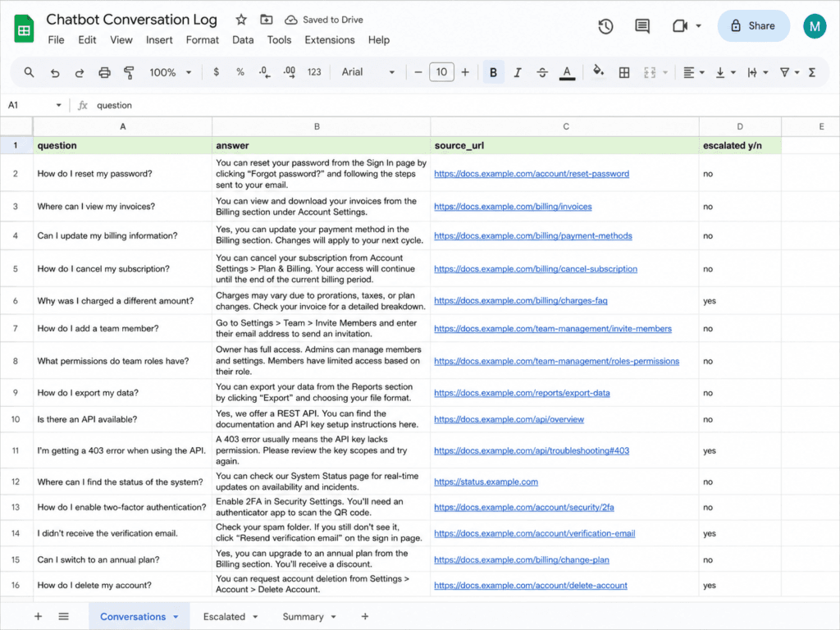The height and width of the screenshot is (630, 840).
Task: Click the Share button
Action: [753, 25]
